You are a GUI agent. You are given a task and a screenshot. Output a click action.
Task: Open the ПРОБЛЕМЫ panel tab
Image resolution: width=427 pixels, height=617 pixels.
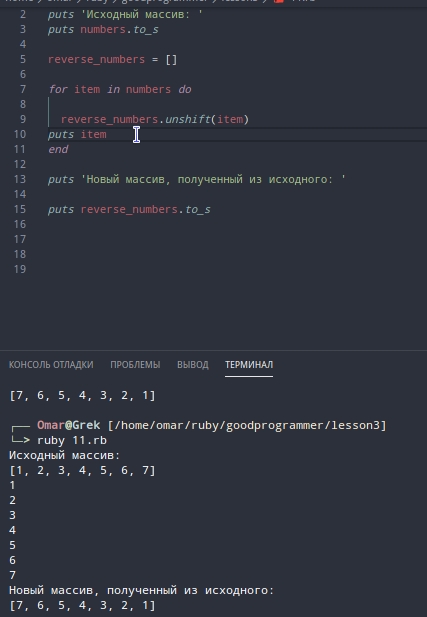point(135,365)
